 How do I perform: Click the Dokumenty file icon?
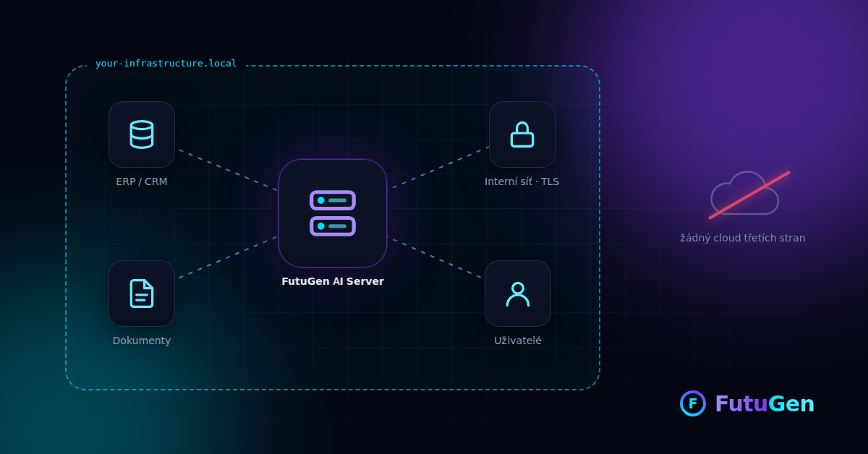coord(142,294)
